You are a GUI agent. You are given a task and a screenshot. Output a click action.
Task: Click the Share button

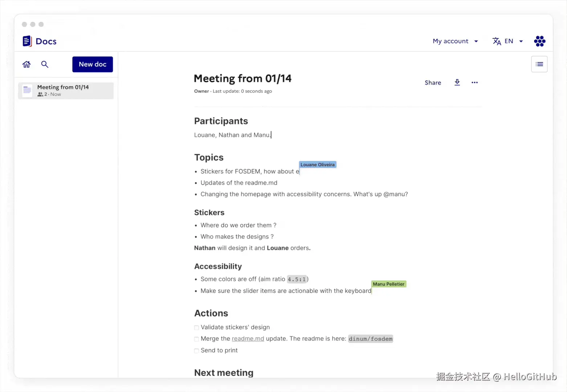[433, 82]
